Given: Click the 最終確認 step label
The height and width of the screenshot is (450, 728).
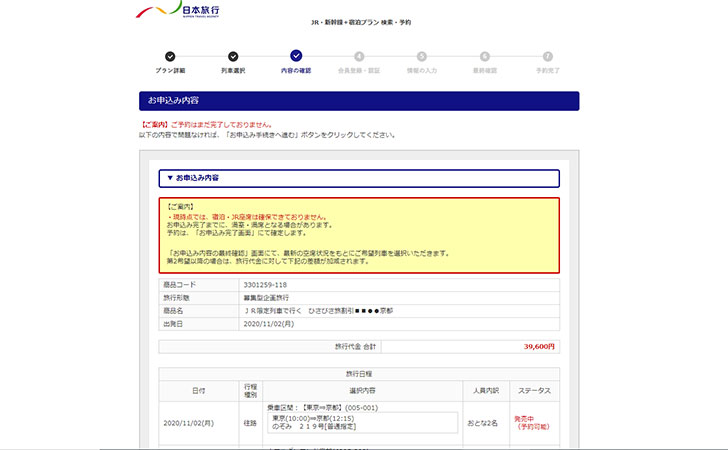Looking at the screenshot, I should pyautogui.click(x=485, y=71).
